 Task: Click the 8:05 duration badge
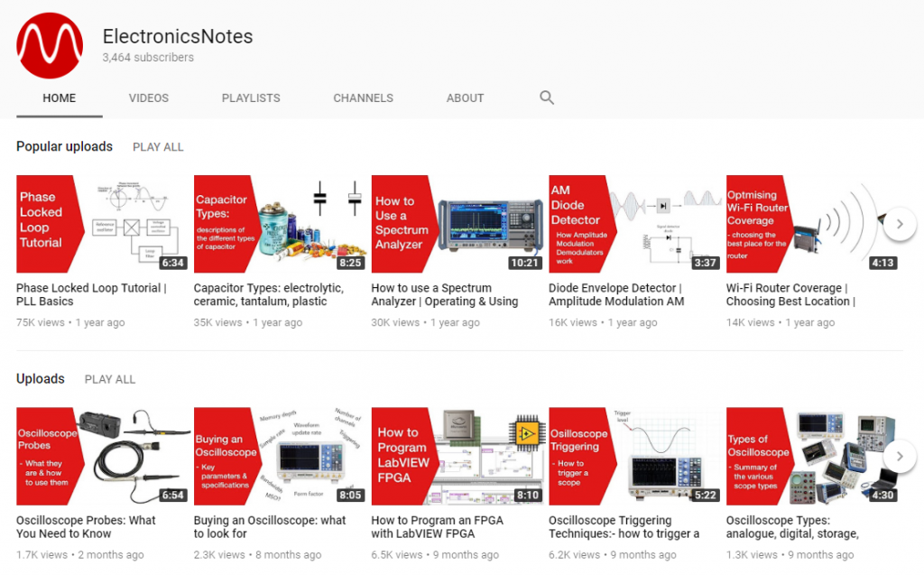pyautogui.click(x=351, y=496)
